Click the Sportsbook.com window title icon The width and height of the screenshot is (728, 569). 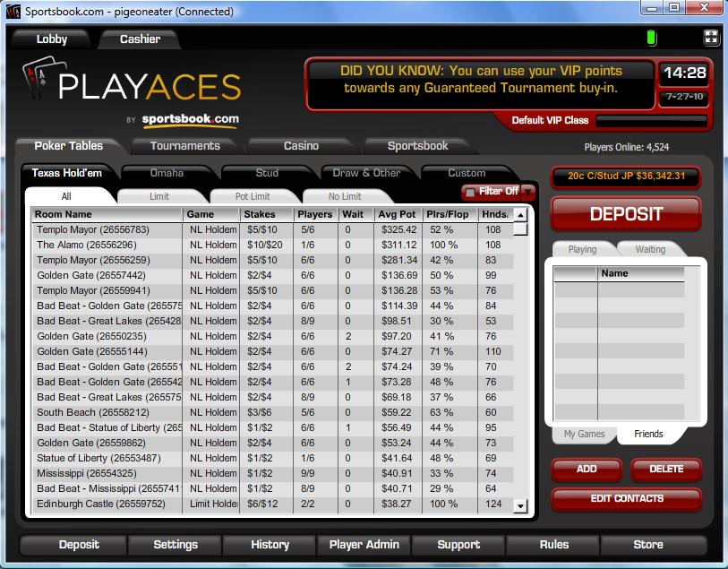13,11
